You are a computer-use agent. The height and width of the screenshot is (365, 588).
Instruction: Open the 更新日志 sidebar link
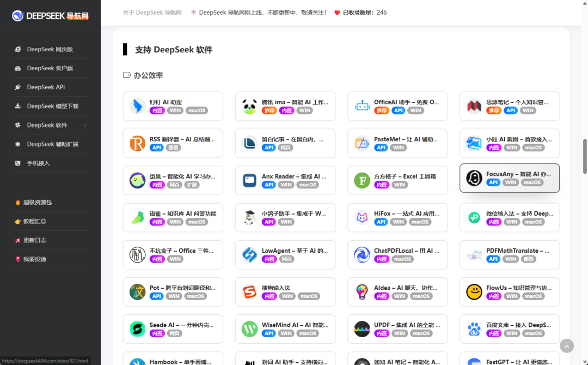(34, 240)
